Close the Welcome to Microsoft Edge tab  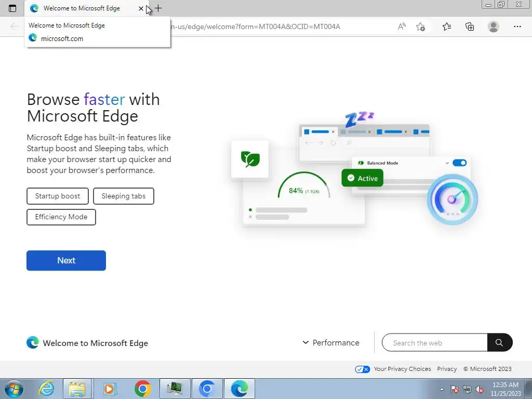click(x=141, y=8)
